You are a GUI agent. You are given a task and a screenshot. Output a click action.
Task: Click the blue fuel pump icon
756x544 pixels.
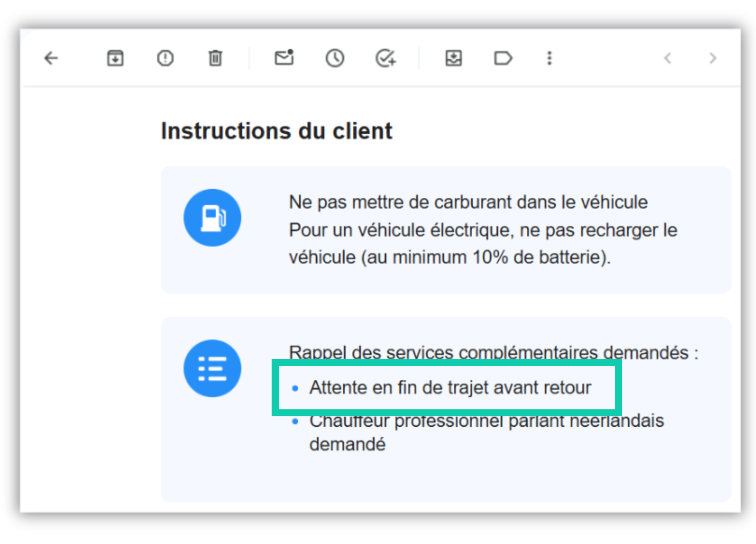click(212, 217)
